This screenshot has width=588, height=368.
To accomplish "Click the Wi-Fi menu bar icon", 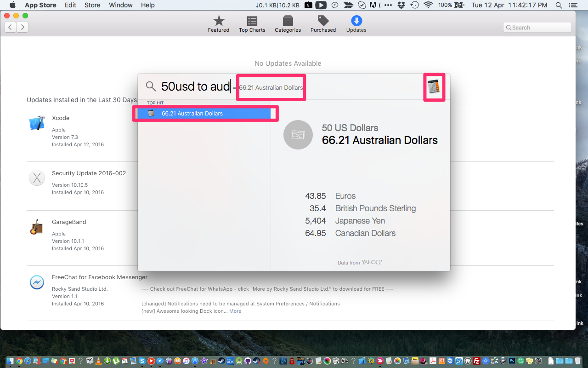I will (x=429, y=5).
